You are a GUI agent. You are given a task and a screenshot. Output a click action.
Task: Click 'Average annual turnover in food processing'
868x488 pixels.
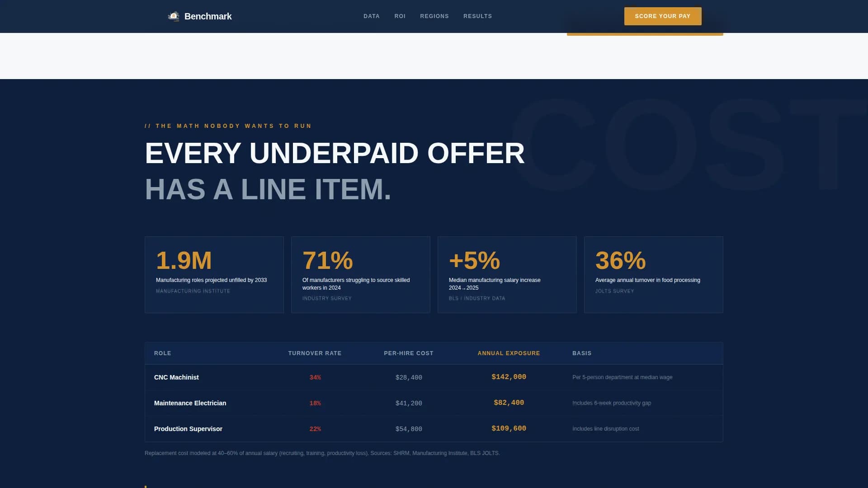point(647,280)
